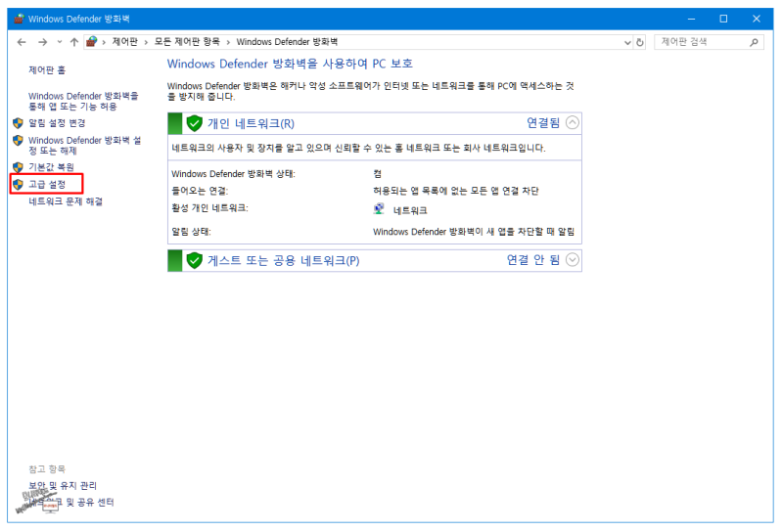Click shield icon beside 방화벽 설정 또는 해제
The height and width of the screenshot is (532, 783).
(x=18, y=140)
